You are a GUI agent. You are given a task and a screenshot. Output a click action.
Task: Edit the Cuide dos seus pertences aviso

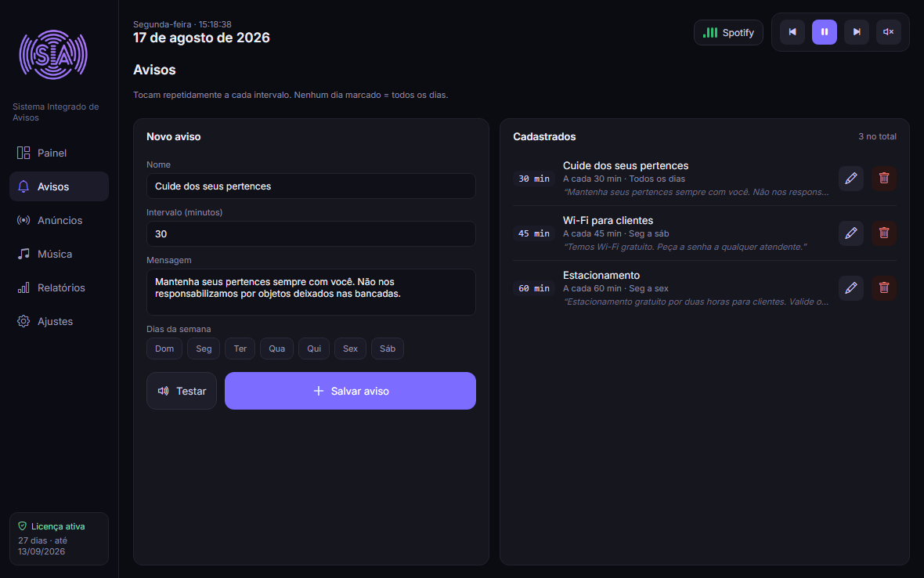[851, 179]
